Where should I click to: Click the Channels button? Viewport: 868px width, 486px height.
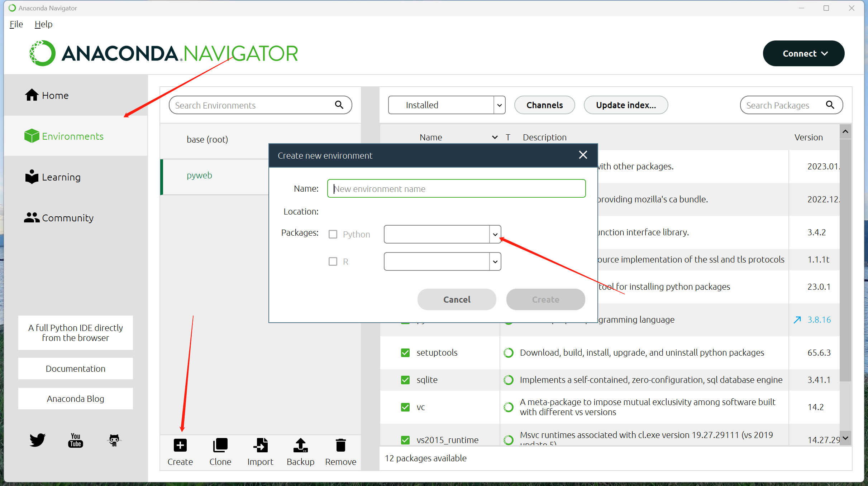(x=544, y=105)
